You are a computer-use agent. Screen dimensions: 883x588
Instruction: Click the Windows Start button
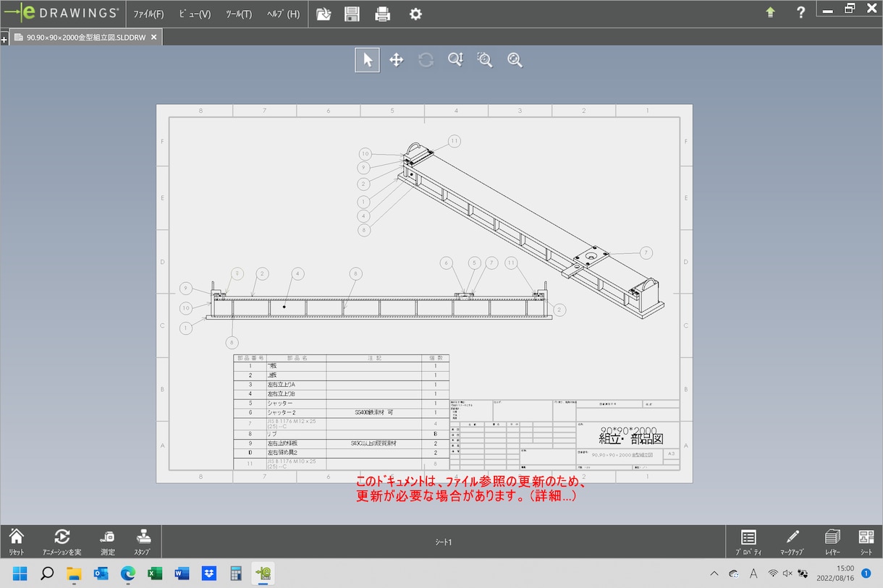coord(20,574)
